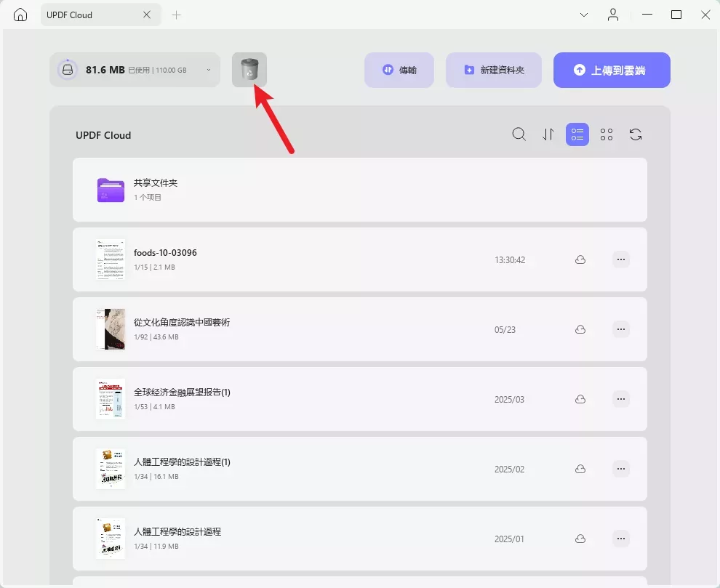Screen dimensions: 720x588
Task: Select file 全球经济金融展望报告(1)
Action: [182, 392]
